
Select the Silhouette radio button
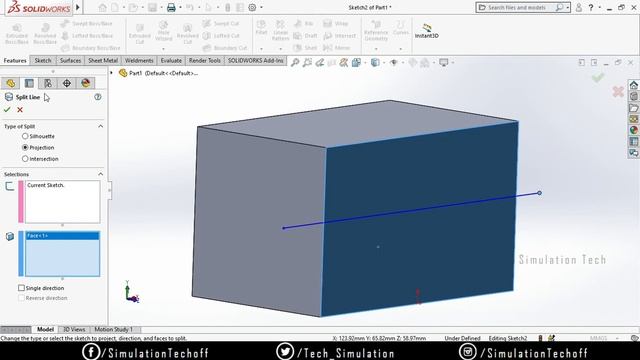25,136
